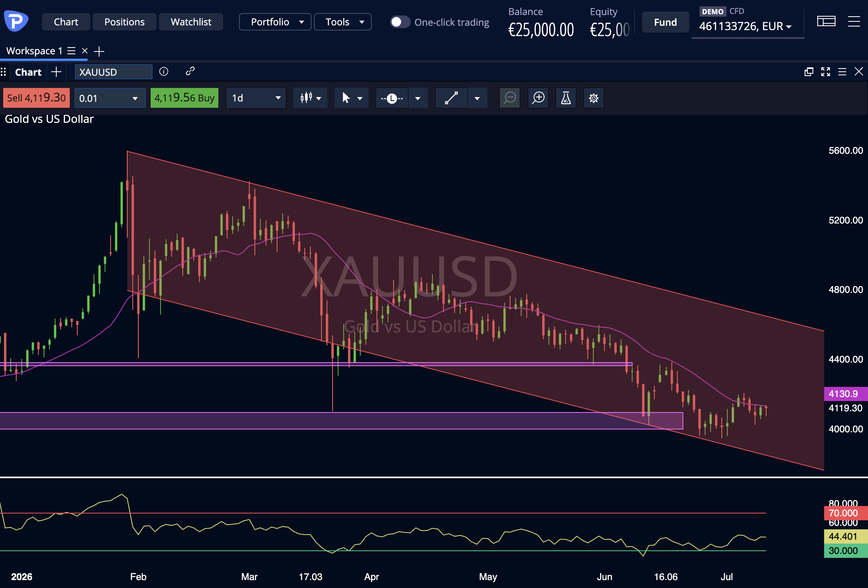
Task: Open the Watchlist tab
Action: (x=191, y=22)
